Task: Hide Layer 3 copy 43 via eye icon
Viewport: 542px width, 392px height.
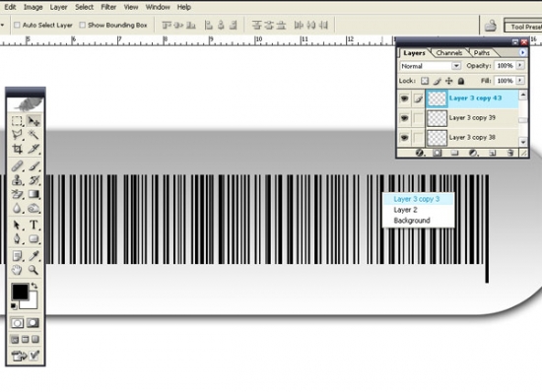Action: tap(404, 98)
